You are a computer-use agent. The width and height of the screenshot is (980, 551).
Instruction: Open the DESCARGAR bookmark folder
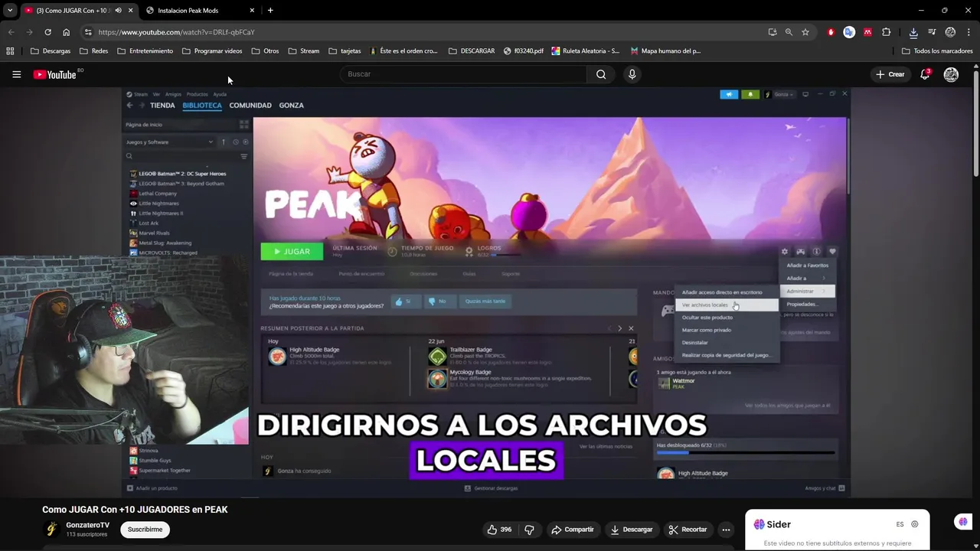pos(471,51)
